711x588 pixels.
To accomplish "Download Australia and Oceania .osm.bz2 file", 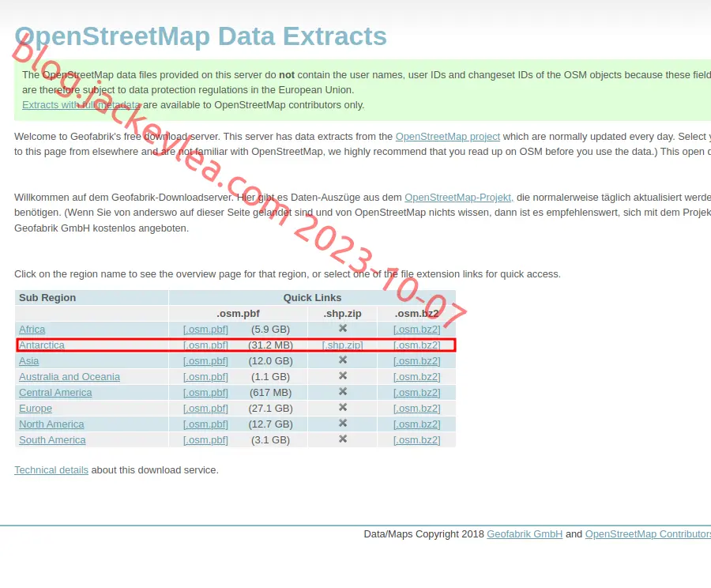I will coord(416,377).
